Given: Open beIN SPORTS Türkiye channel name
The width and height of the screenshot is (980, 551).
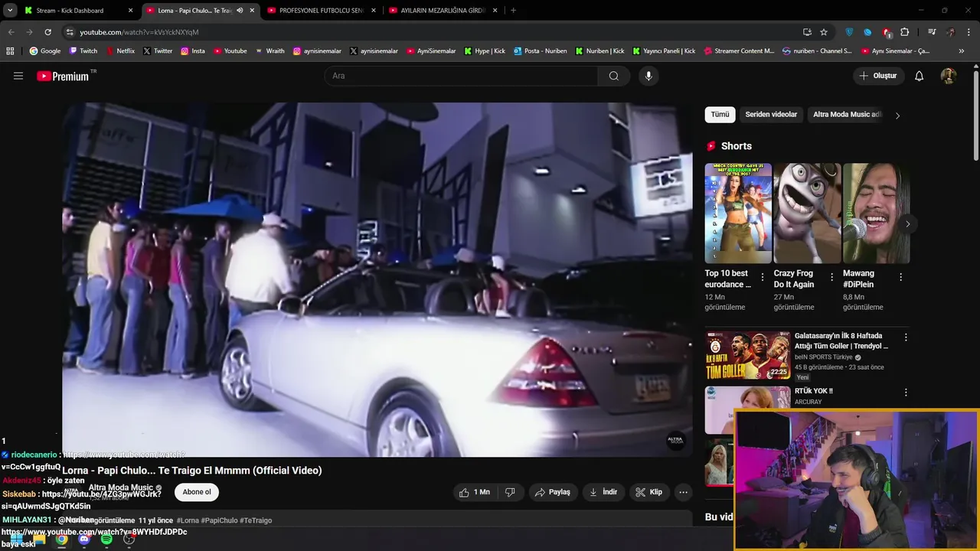Looking at the screenshot, I should pos(823,357).
